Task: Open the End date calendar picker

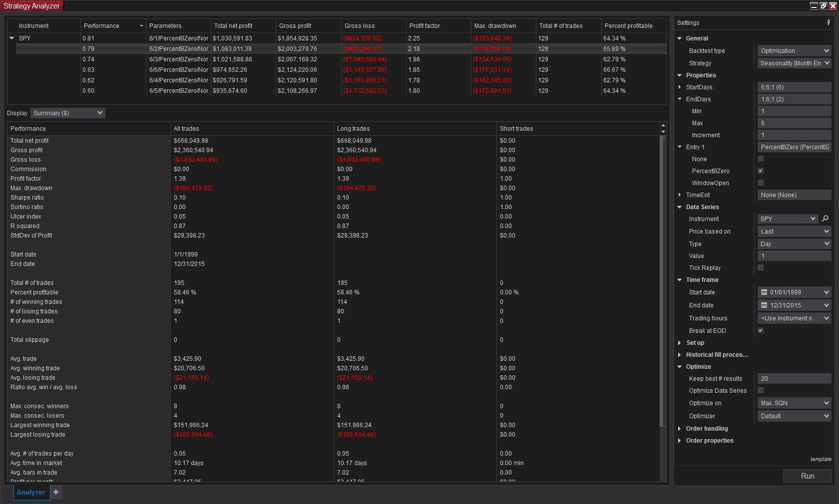Action: coord(764,305)
